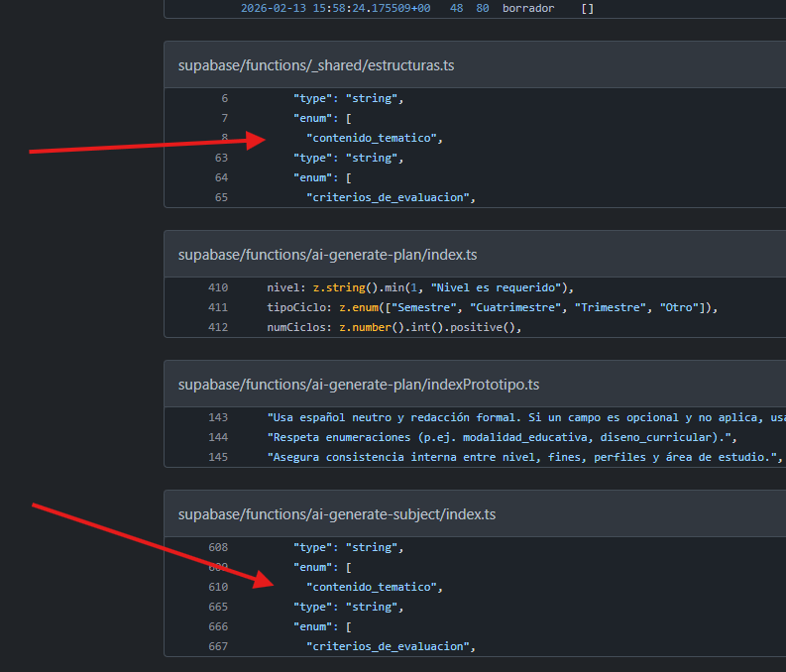786x672 pixels.
Task: Click the "Asegura consistencia interna" code line
Action: (x=525, y=457)
